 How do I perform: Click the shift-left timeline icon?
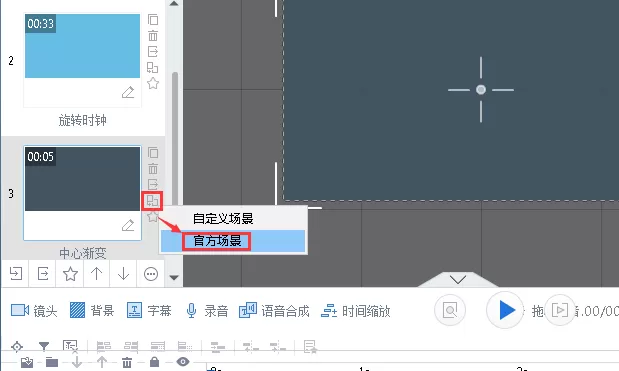coord(251,347)
